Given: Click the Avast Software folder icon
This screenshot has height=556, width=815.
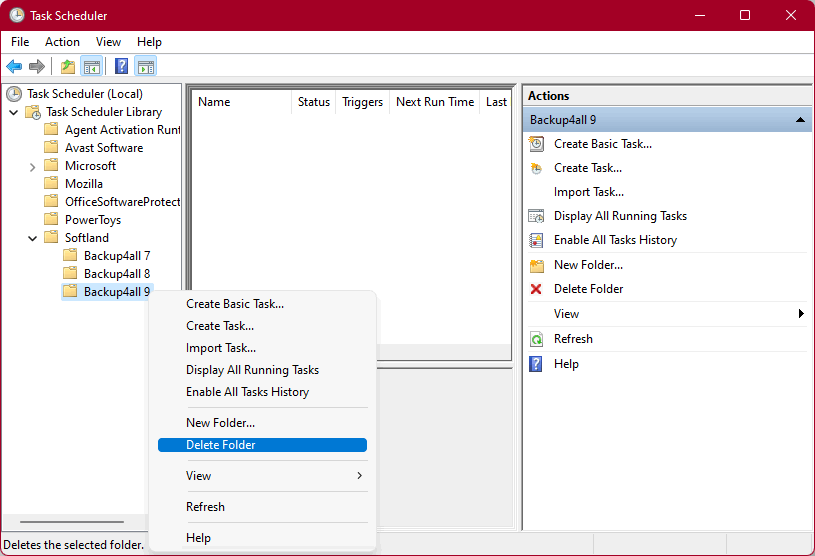Looking at the screenshot, I should [51, 148].
